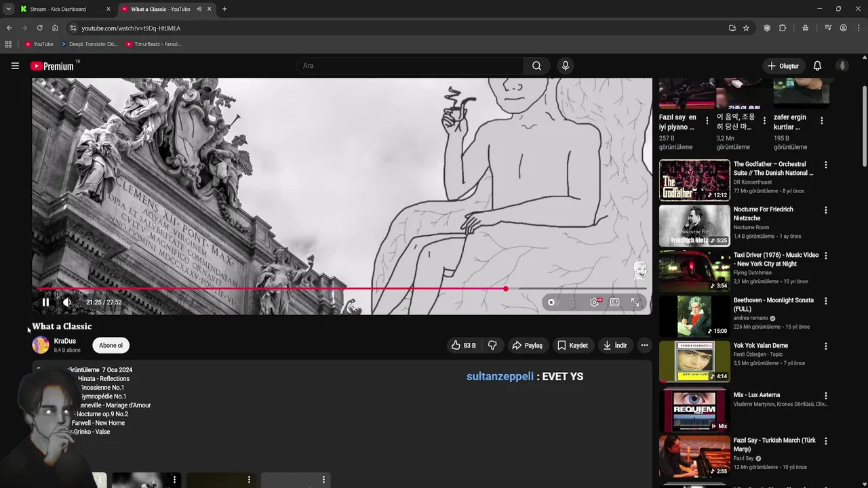Open the TimurBeatz bookmark
Viewport: 868px width, 488px height.
point(153,44)
